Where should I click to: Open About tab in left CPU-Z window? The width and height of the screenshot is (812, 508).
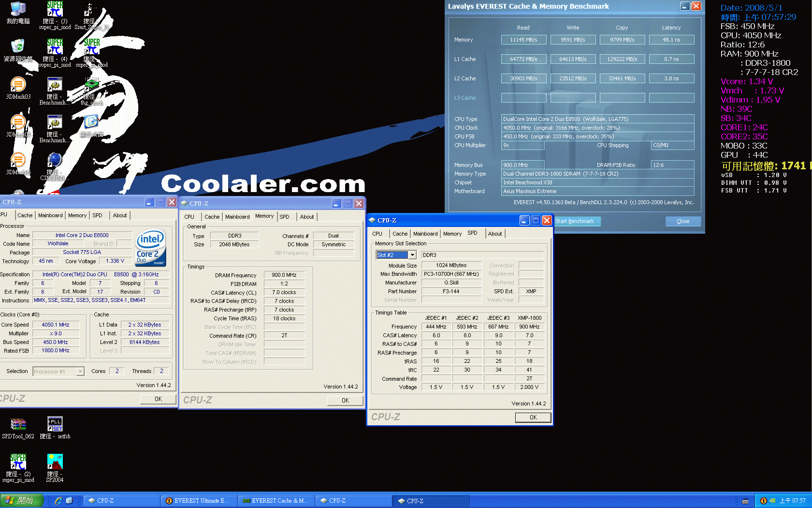click(x=120, y=215)
